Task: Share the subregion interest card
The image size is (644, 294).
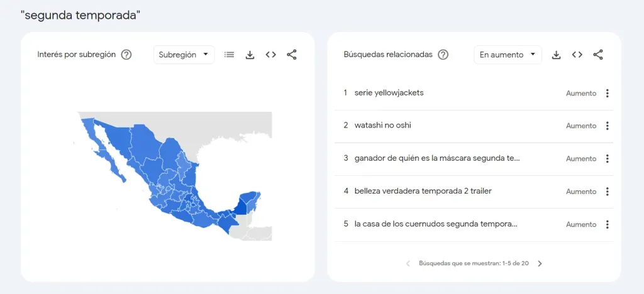Action: (x=292, y=55)
